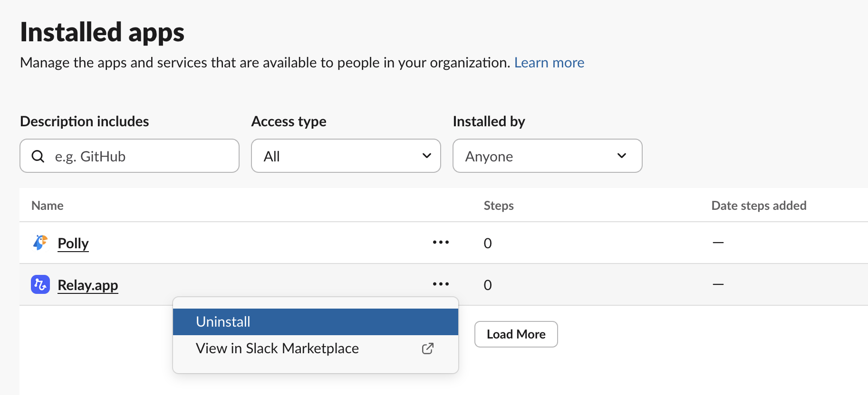Click the Installed by label
The width and height of the screenshot is (868, 395).
[489, 122]
